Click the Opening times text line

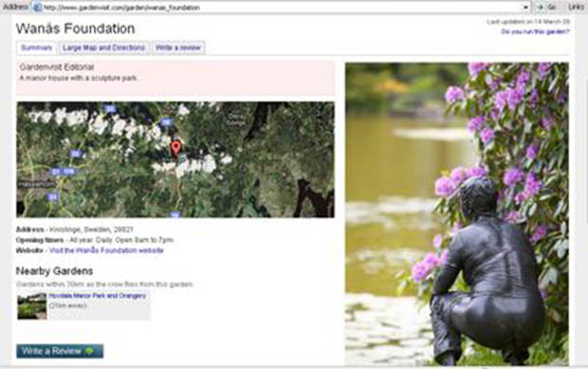95,240
